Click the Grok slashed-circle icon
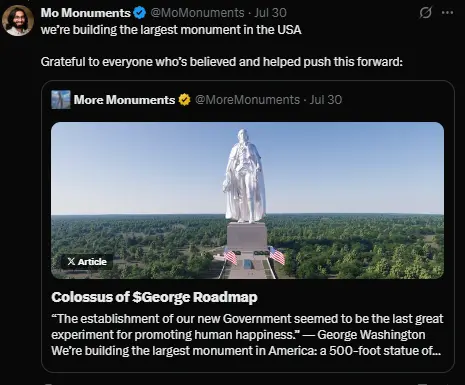The height and width of the screenshot is (385, 465). pyautogui.click(x=425, y=13)
